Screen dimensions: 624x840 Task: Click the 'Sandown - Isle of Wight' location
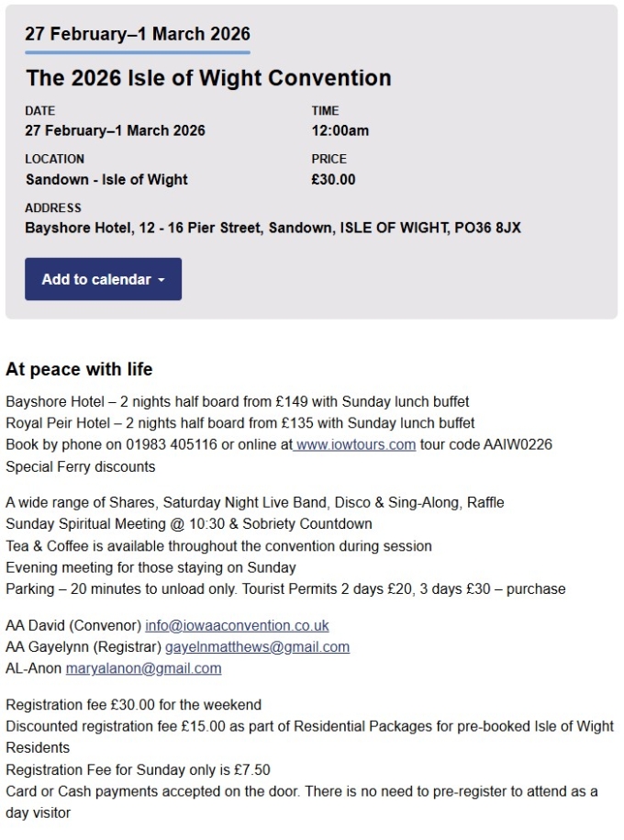pyautogui.click(x=106, y=179)
